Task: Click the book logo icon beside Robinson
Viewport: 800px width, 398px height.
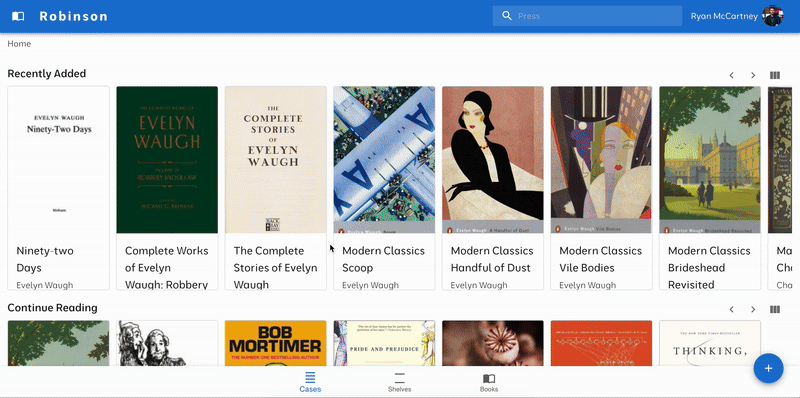Action: coord(18,16)
